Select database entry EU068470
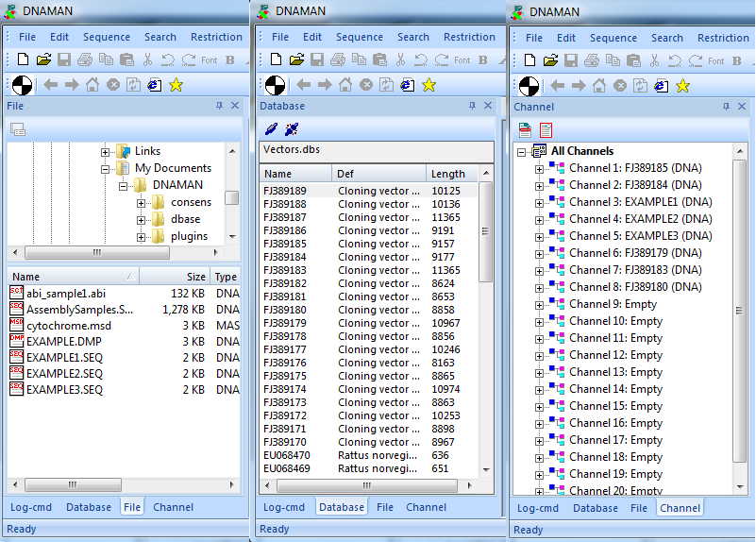Image resolution: width=756 pixels, height=542 pixels. (x=369, y=455)
